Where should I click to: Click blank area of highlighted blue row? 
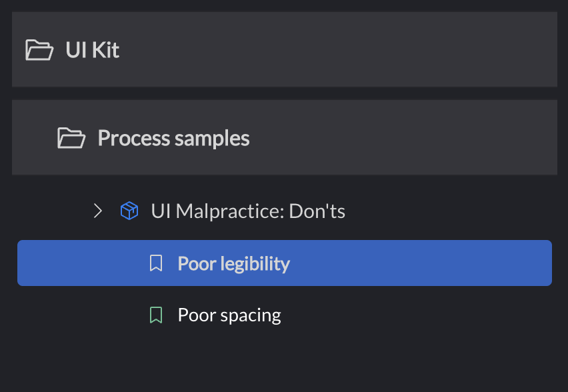pyautogui.click(x=420, y=263)
